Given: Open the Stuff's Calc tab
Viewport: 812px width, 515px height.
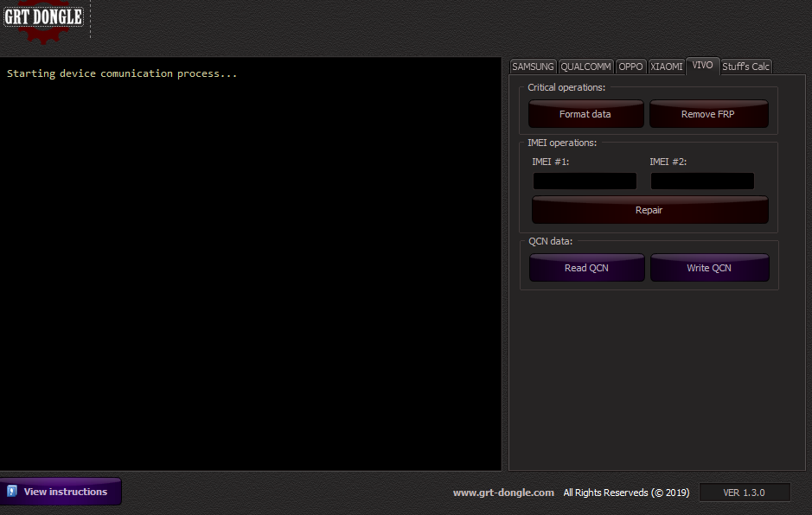Looking at the screenshot, I should tap(745, 67).
